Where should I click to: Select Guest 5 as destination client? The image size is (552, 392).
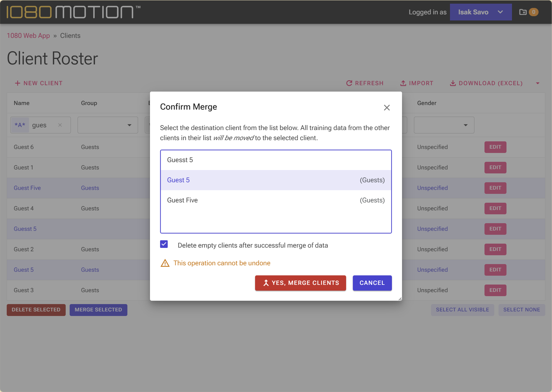click(276, 180)
